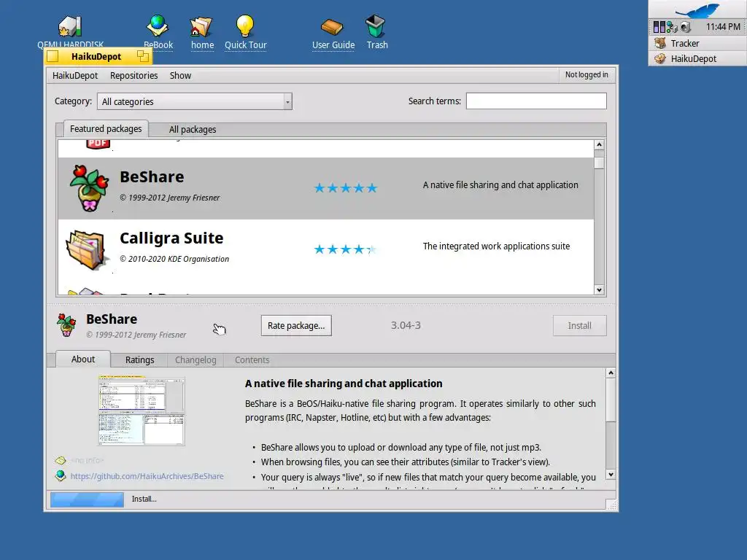Click the window resize corner grip

[x=611, y=505]
